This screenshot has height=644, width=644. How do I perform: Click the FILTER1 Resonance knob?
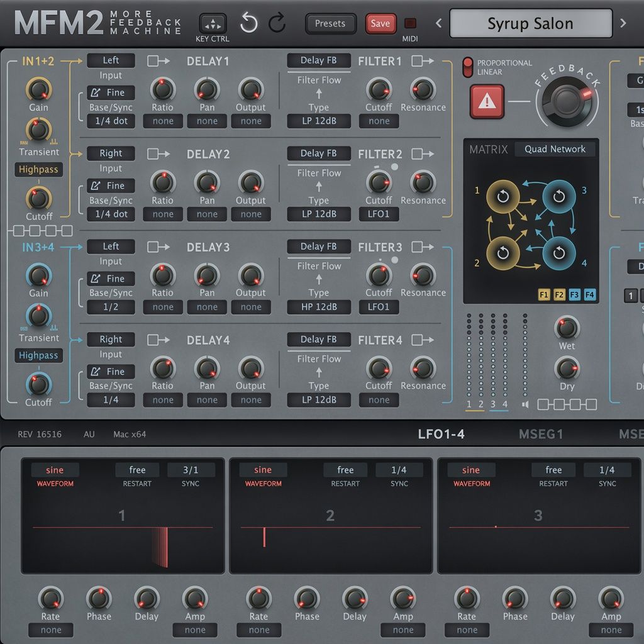click(423, 89)
